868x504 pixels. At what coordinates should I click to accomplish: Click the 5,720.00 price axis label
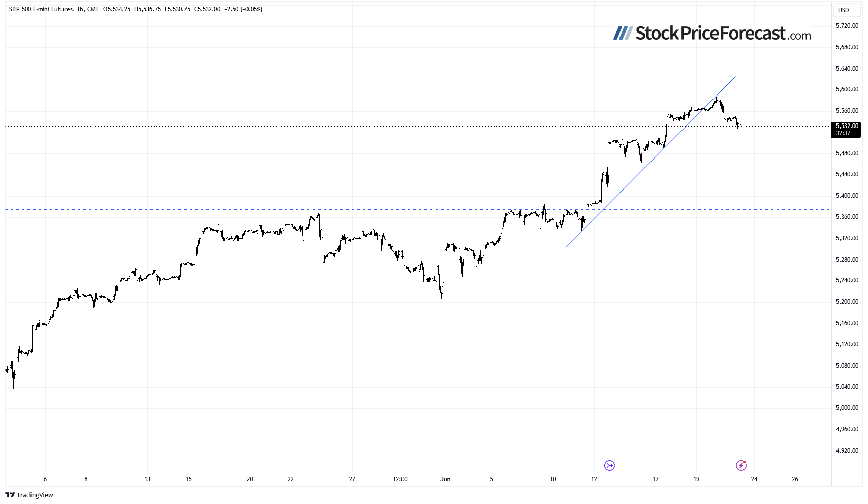tap(847, 26)
